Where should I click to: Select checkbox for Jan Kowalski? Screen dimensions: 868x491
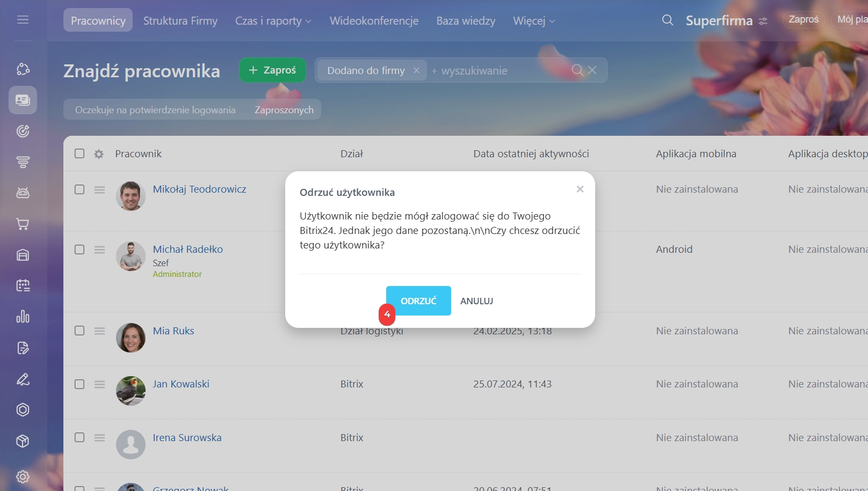pyautogui.click(x=79, y=384)
